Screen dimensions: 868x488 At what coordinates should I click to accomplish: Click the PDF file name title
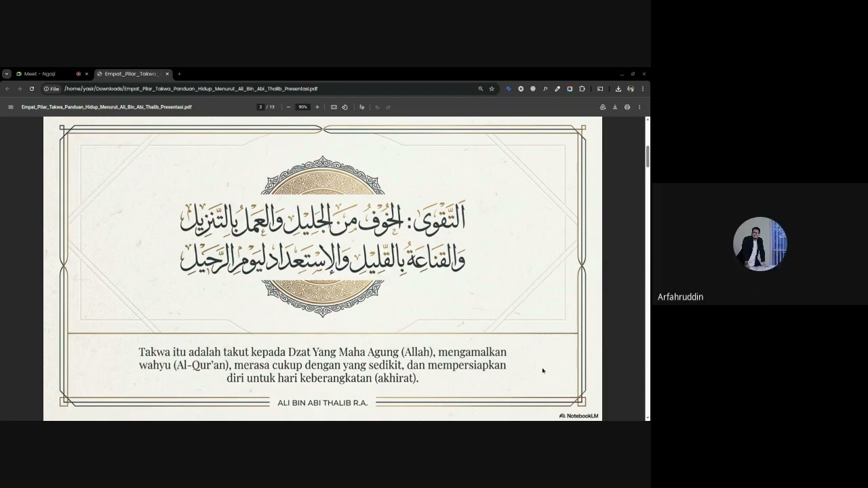pos(106,107)
